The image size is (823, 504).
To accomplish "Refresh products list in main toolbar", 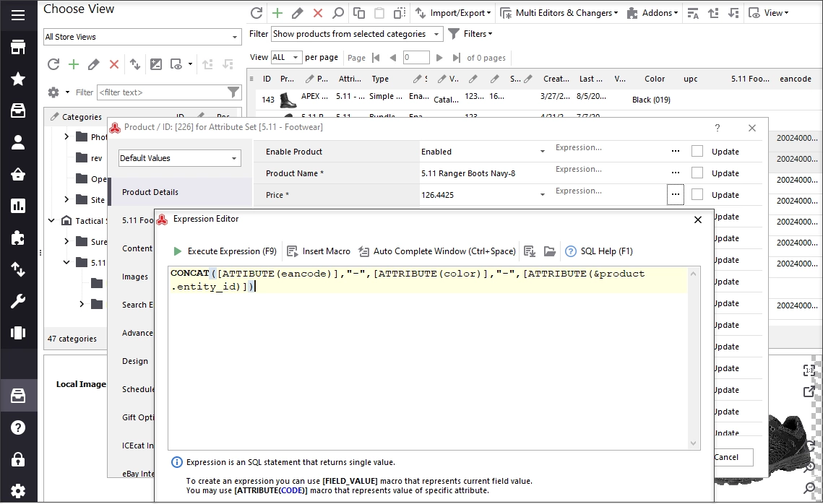I will (x=256, y=13).
